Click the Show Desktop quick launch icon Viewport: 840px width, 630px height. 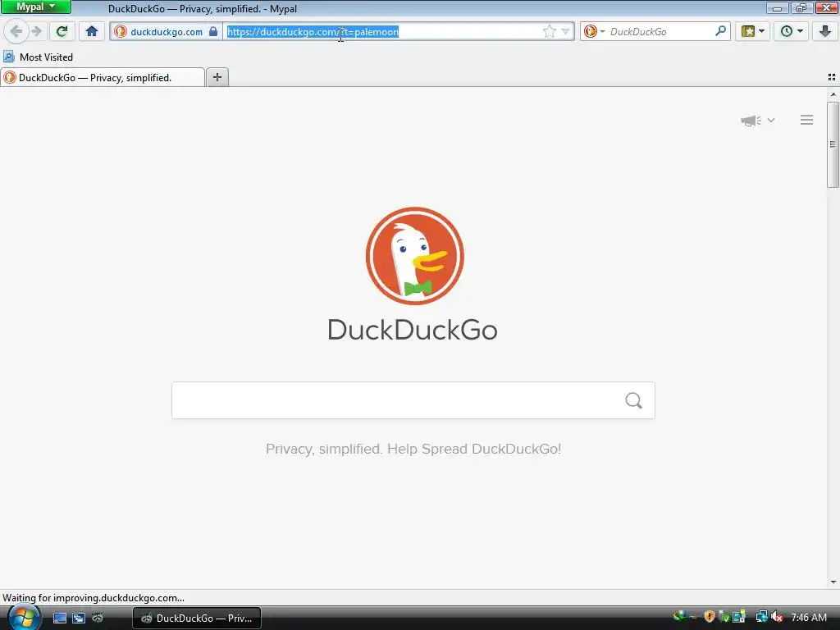click(59, 618)
